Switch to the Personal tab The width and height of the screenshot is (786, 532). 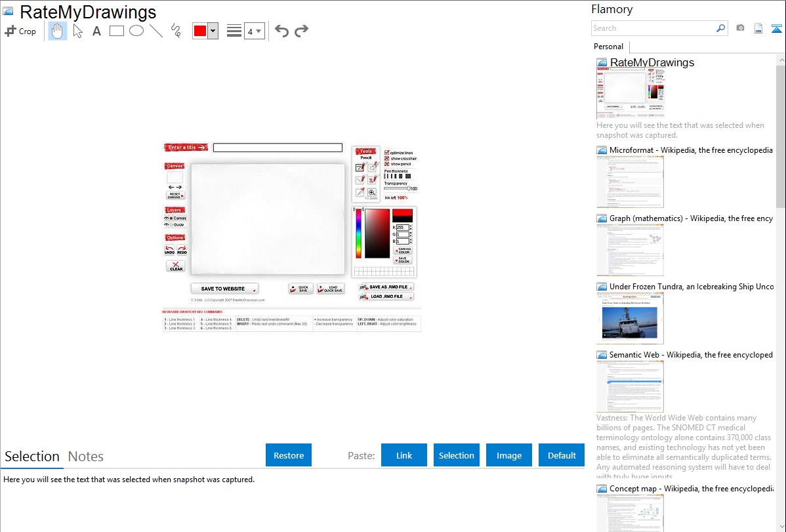[609, 47]
